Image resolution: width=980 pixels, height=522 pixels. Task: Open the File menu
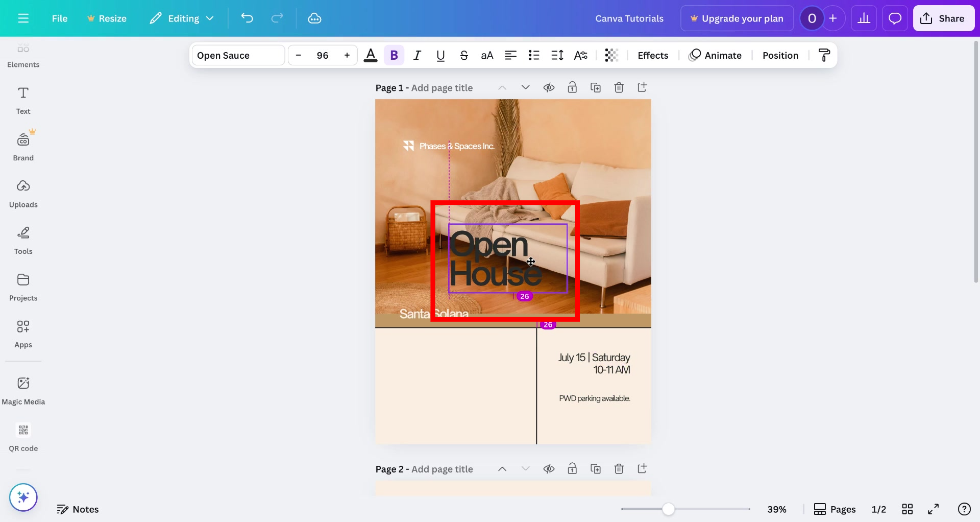[60, 18]
